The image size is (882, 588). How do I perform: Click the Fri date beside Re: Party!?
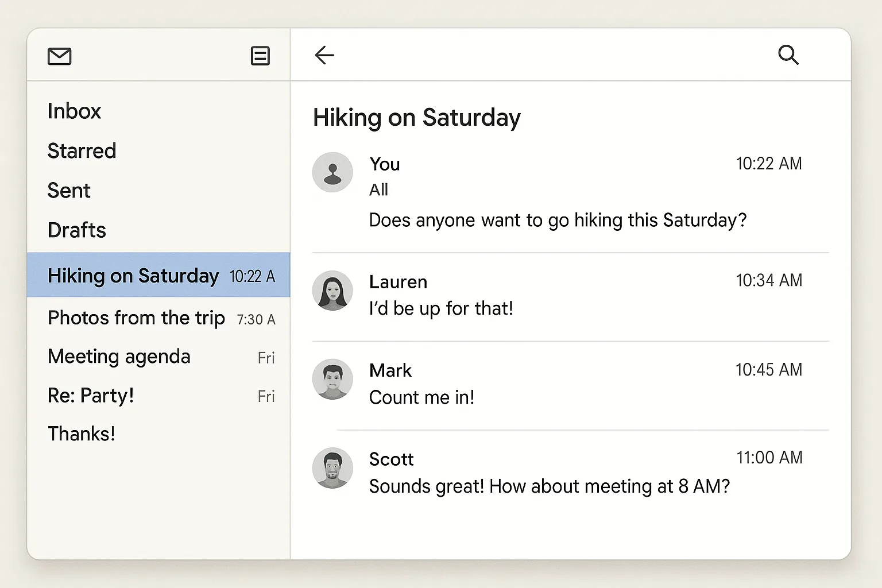(266, 397)
